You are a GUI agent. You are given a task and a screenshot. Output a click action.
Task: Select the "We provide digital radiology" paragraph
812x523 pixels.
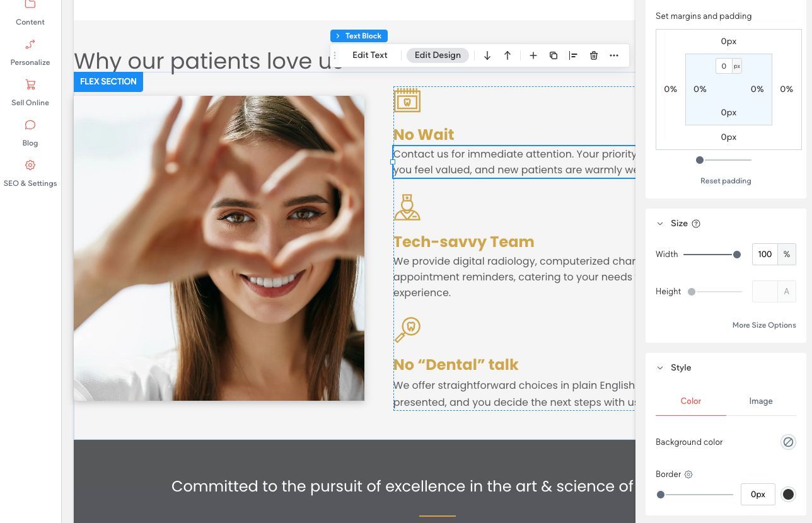coord(514,277)
